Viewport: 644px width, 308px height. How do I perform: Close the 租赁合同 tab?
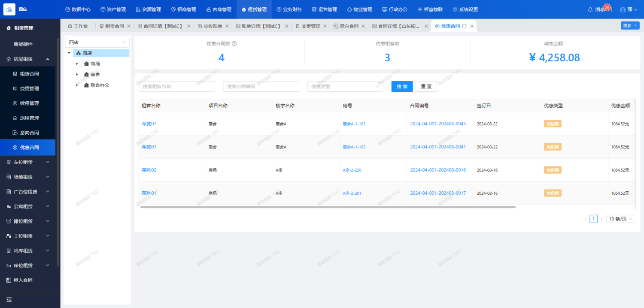129,26
